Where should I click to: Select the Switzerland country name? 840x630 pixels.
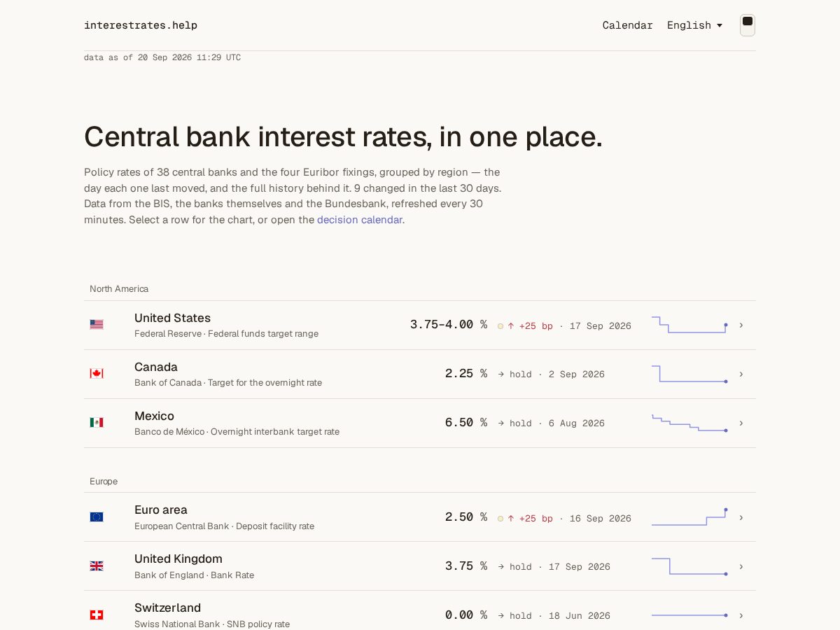(167, 608)
